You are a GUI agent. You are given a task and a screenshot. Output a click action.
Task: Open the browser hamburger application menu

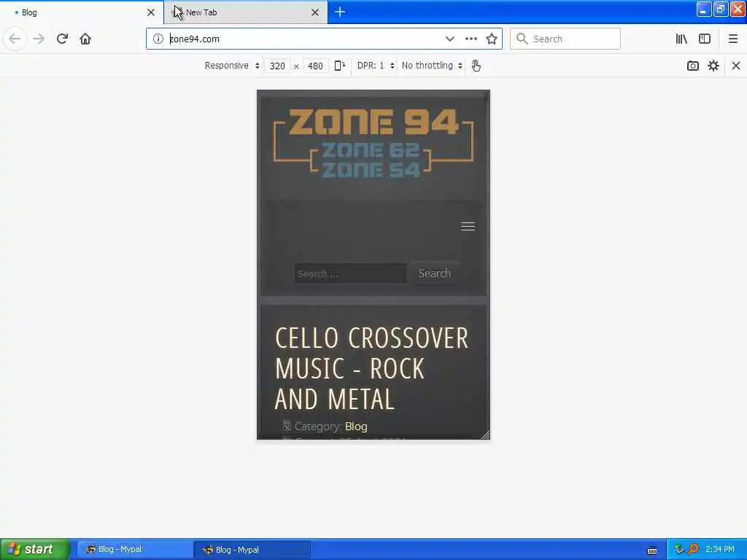[x=733, y=39]
